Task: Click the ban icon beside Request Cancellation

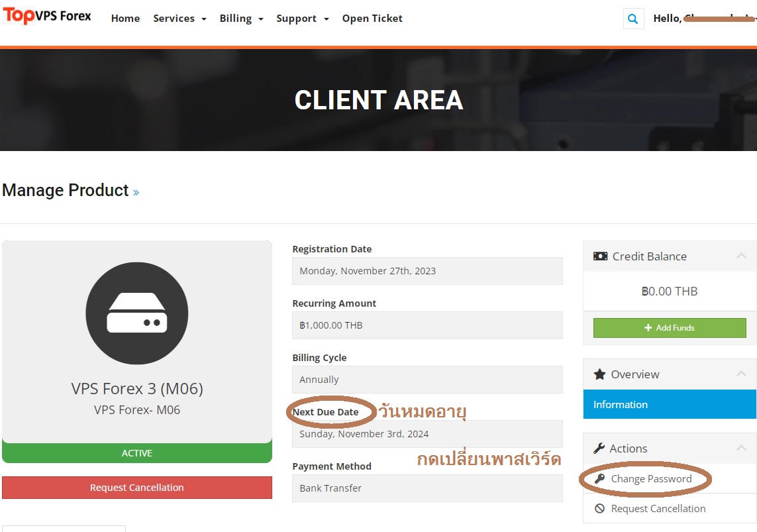Action: click(x=599, y=508)
